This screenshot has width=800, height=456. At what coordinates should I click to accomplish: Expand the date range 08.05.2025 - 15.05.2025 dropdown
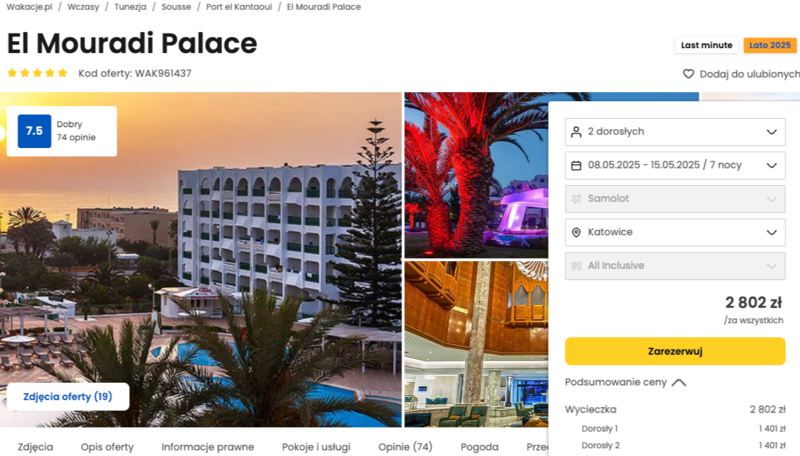point(675,165)
